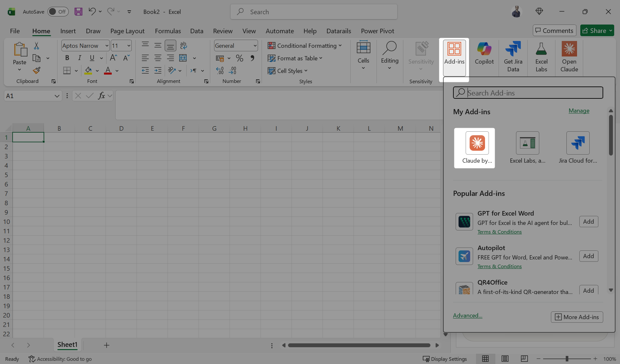Image resolution: width=620 pixels, height=364 pixels.
Task: Toggle italic formatting
Action: point(79,58)
